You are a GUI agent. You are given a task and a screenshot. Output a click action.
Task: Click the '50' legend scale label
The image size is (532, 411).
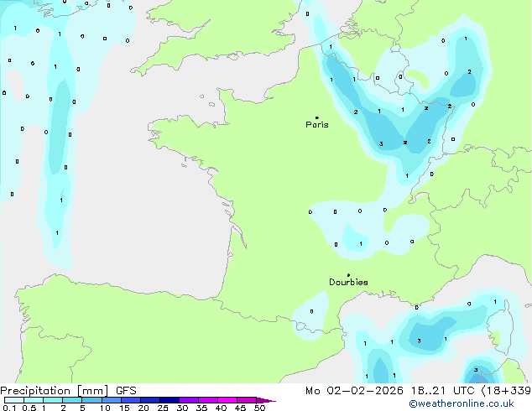tap(259, 408)
